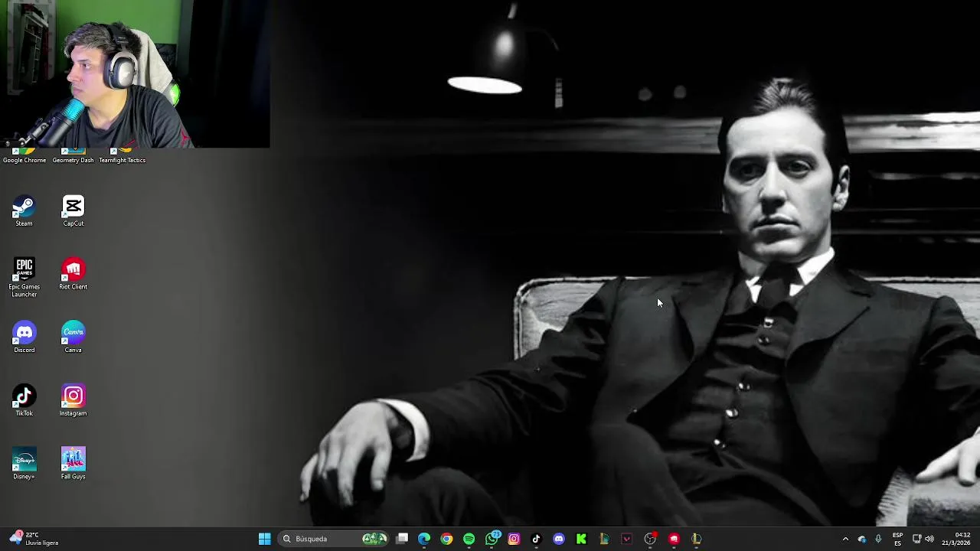Open the ESP ES language switcher
The height and width of the screenshot is (551, 980).
[x=897, y=539]
